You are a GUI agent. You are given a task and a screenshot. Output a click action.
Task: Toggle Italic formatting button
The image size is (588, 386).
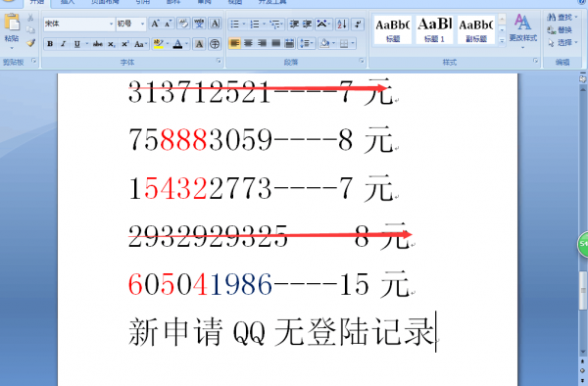pyautogui.click(x=63, y=44)
